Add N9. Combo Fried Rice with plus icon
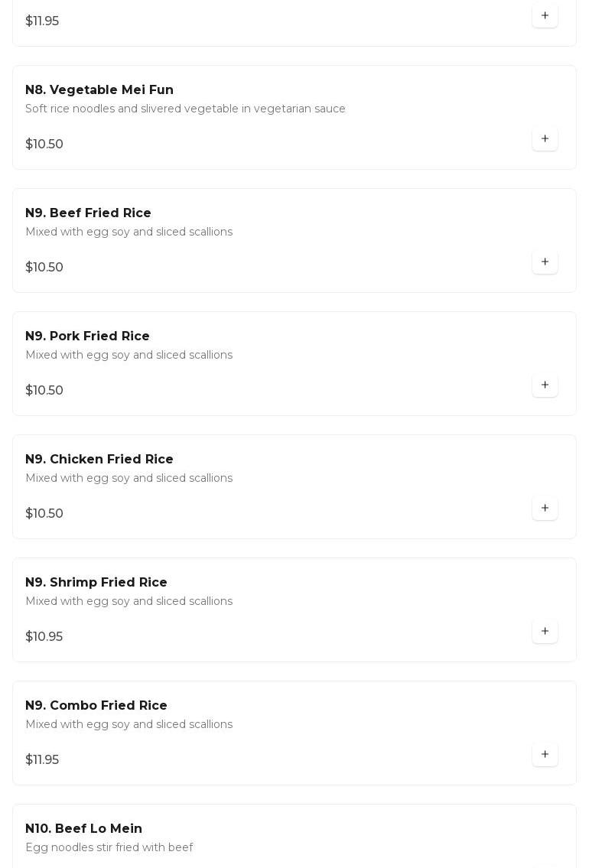The width and height of the screenshot is (589, 868). click(x=545, y=755)
